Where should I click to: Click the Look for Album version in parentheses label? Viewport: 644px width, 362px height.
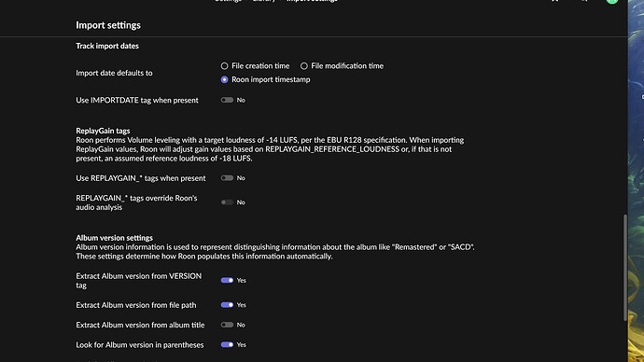click(140, 345)
